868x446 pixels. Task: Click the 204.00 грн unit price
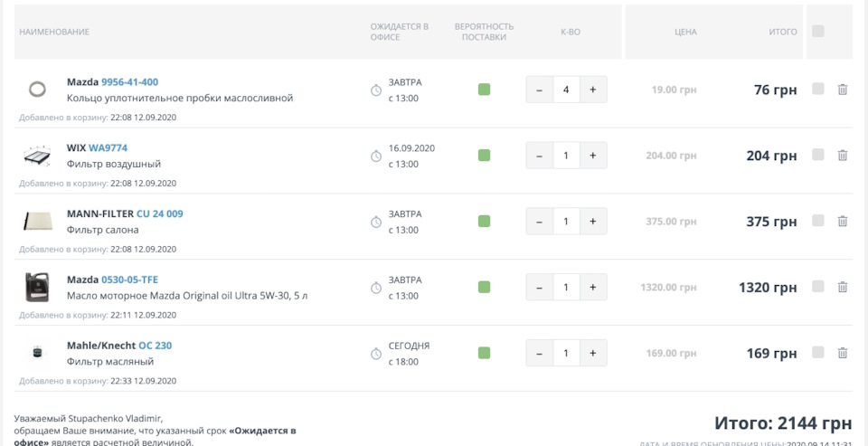coord(671,156)
